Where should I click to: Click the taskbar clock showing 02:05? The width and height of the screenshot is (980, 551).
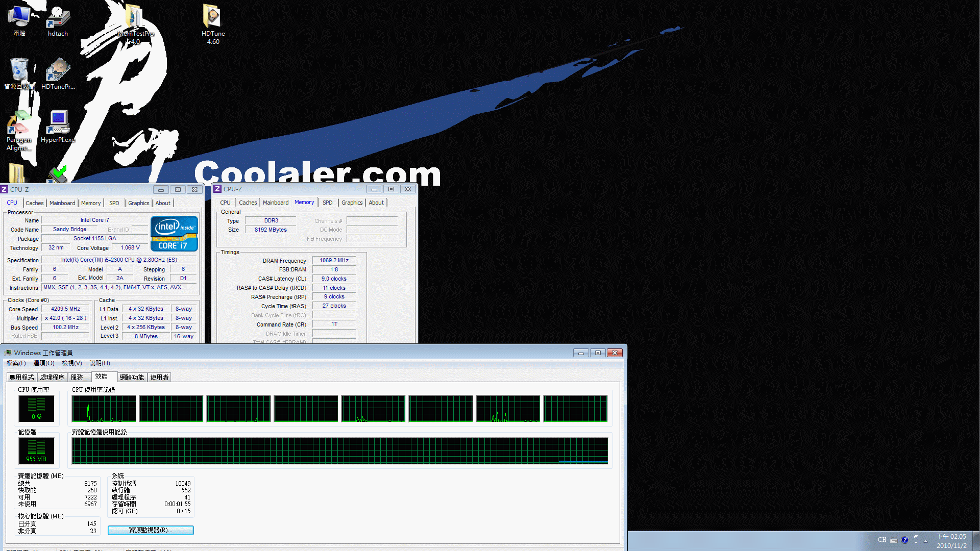tap(951, 541)
